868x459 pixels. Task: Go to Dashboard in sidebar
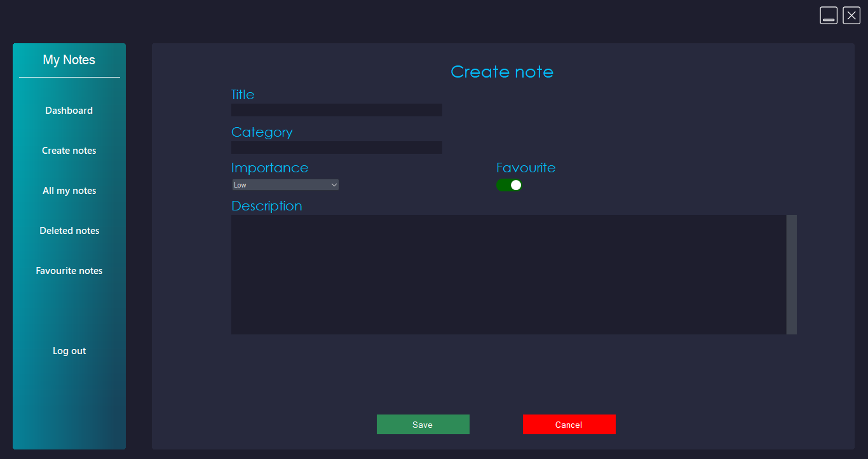69,111
